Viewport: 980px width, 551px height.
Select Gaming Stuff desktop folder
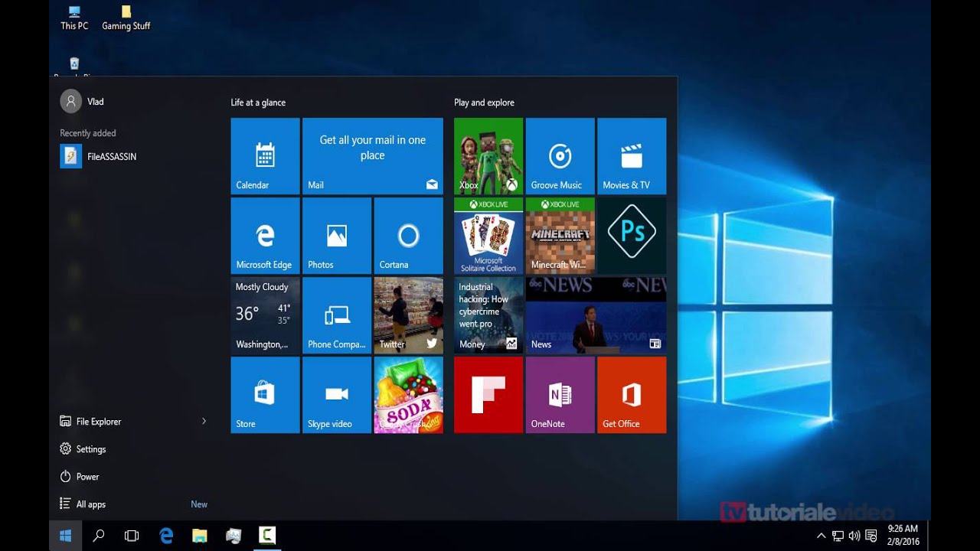point(126,17)
